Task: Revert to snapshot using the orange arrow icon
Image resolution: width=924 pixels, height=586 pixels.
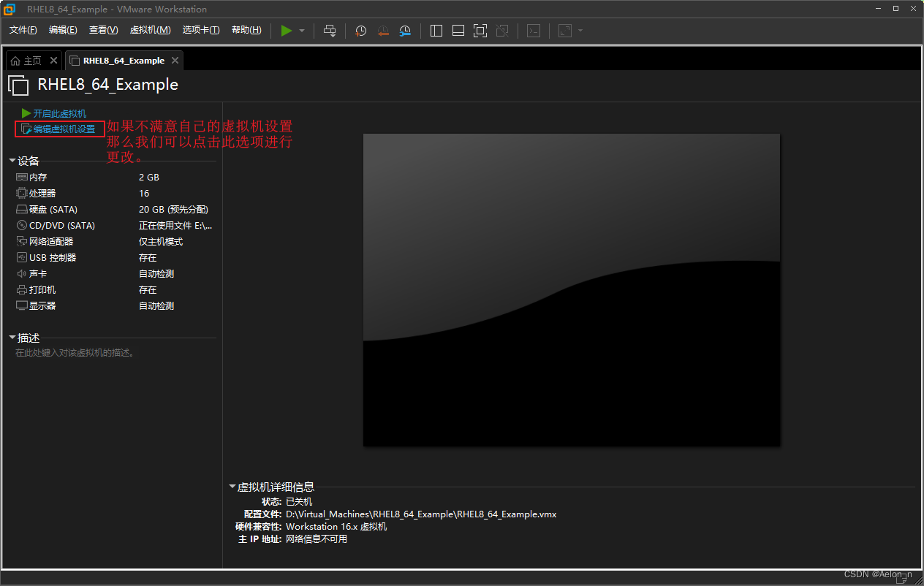Action: (383, 30)
